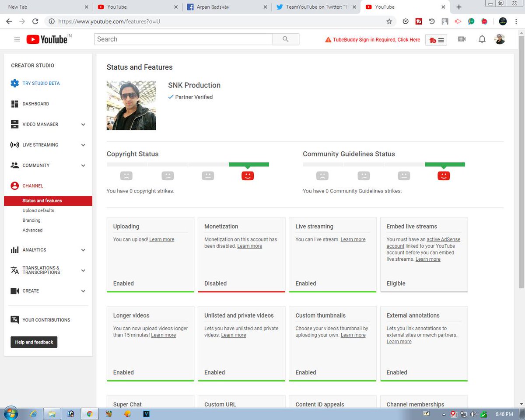The height and width of the screenshot is (420, 525).
Task: Click the 6:46 PM taskbar clock
Action: click(x=504, y=414)
